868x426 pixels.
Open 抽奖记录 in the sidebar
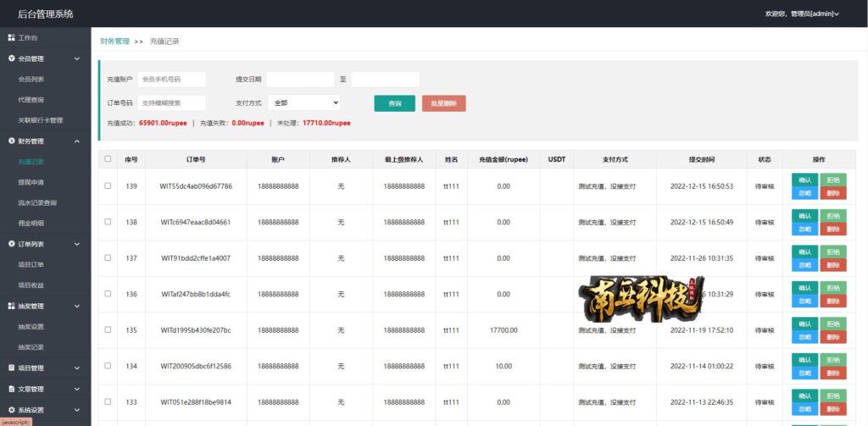[x=31, y=347]
